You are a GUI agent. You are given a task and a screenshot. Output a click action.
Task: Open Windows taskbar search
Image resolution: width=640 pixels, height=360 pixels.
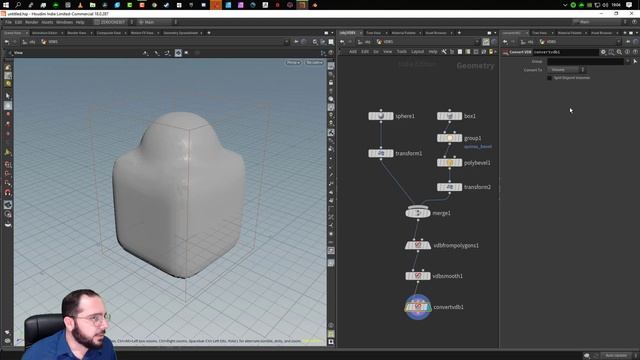pyautogui.click(x=18, y=5)
